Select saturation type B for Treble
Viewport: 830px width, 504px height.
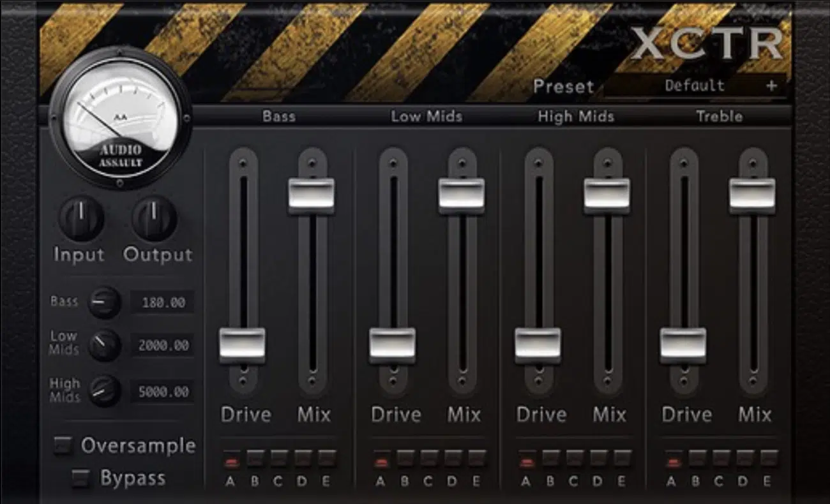click(697, 459)
